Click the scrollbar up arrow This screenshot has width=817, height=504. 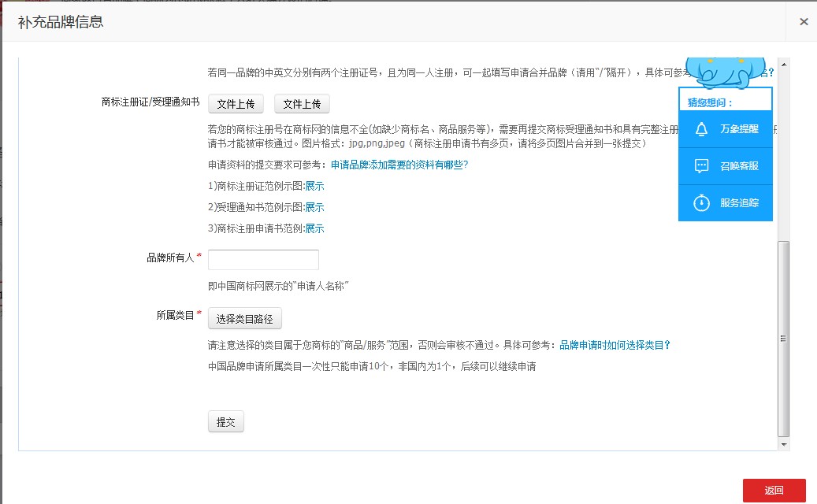(783, 64)
